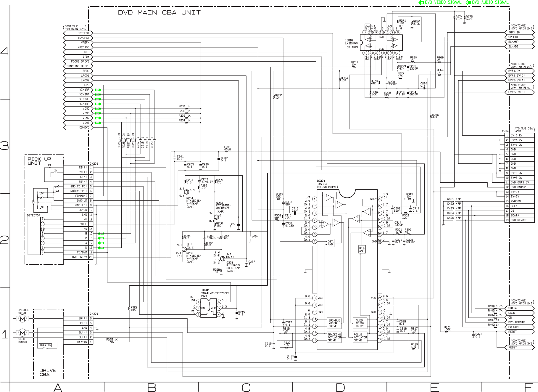Click CN201 pin 7 PD-MONI
The image size is (538, 392).
[x=78, y=196]
